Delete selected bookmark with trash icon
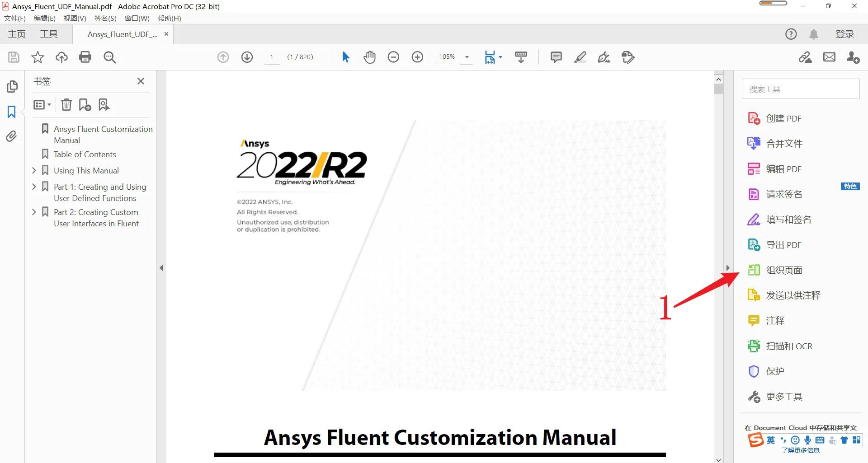The image size is (868, 463). (x=66, y=105)
